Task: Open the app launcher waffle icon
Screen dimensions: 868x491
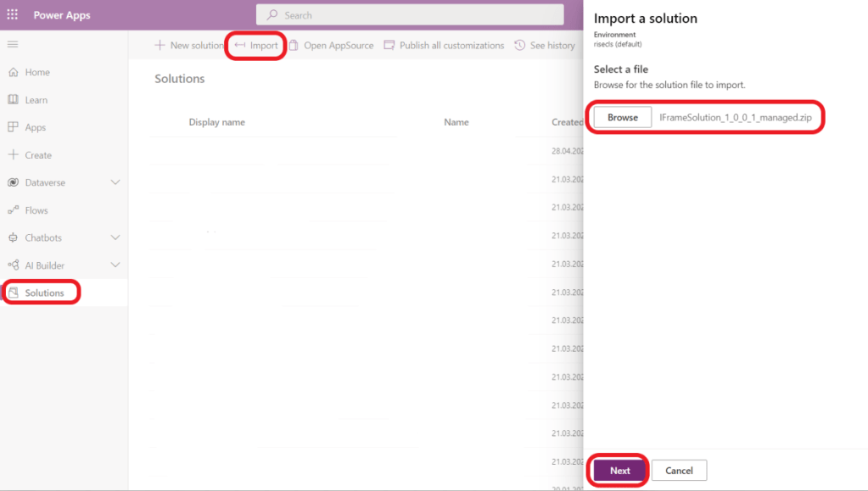Action: coord(13,15)
